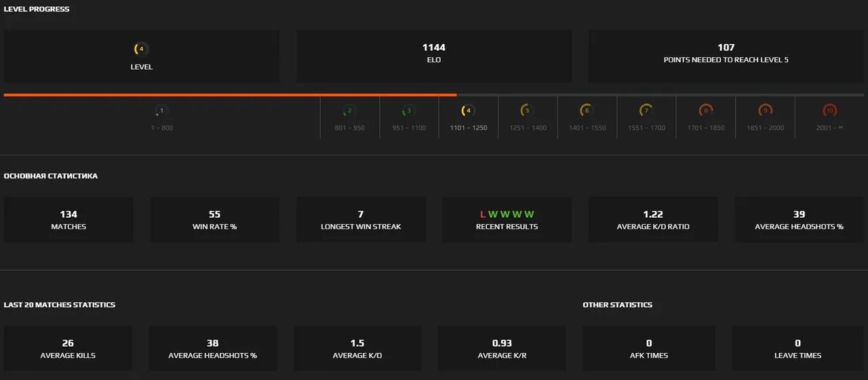Viewport: 868px width, 380px height.
Task: Click the 26 Average Kills value
Action: coord(68,343)
